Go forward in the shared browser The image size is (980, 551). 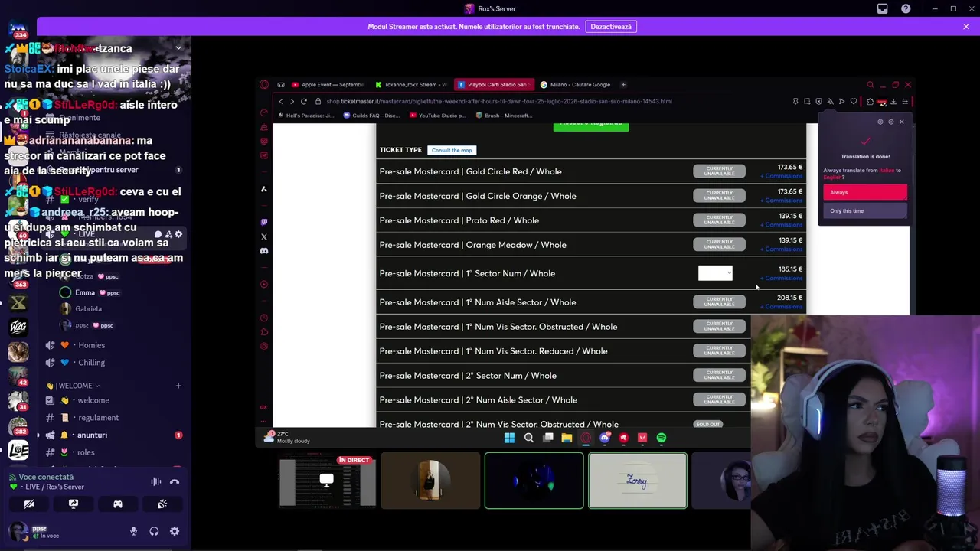pyautogui.click(x=292, y=101)
